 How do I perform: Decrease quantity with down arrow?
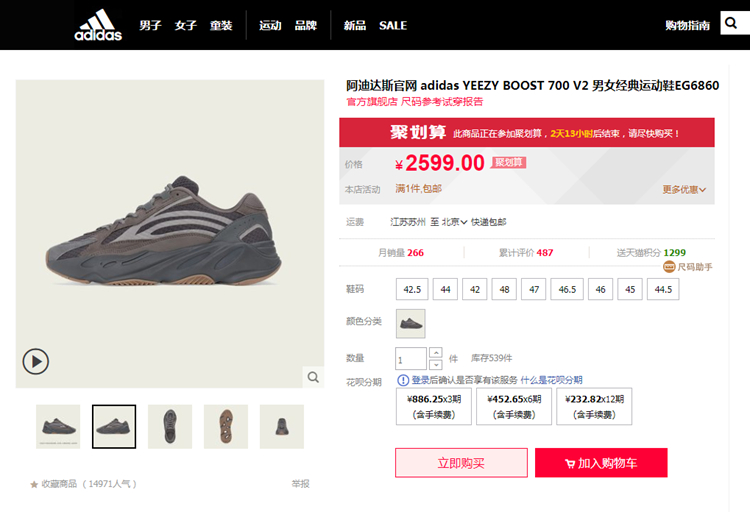click(435, 365)
